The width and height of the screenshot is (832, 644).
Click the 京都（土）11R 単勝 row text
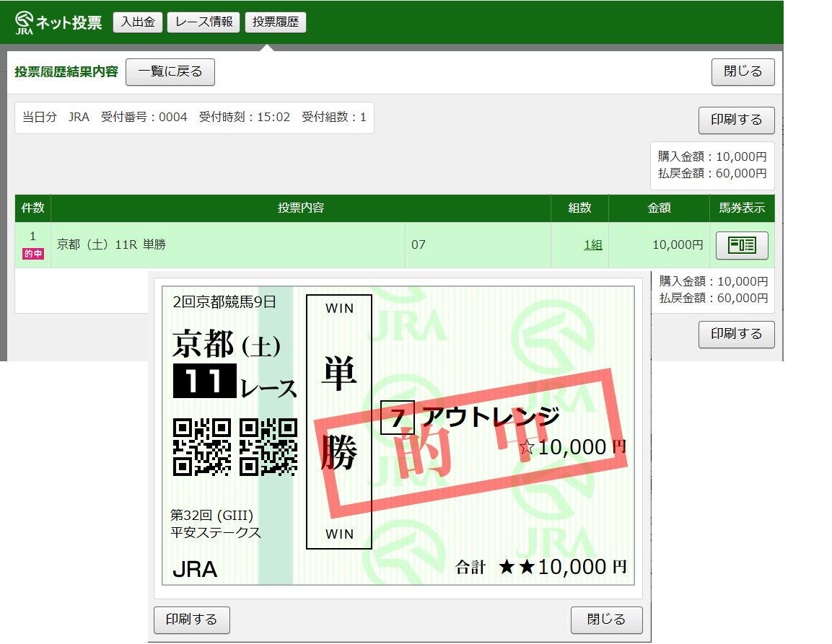[x=111, y=244]
